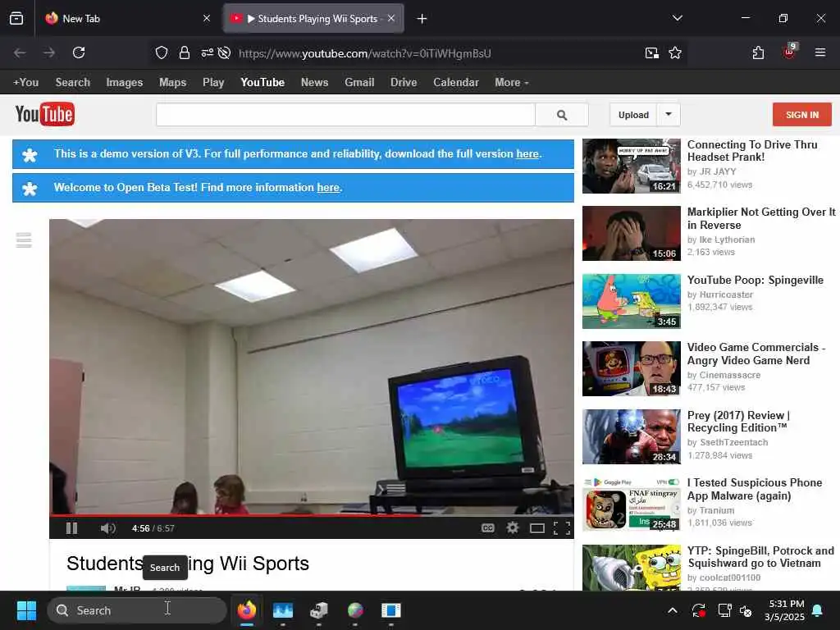Image resolution: width=840 pixels, height=630 pixels.
Task: Switch to theater mode view
Action: click(537, 529)
